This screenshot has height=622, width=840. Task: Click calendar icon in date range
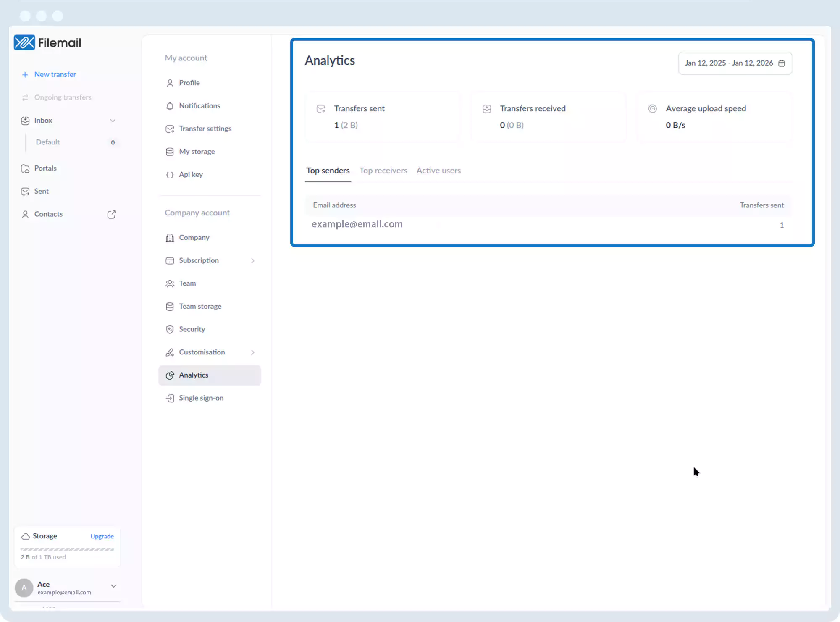tap(782, 63)
